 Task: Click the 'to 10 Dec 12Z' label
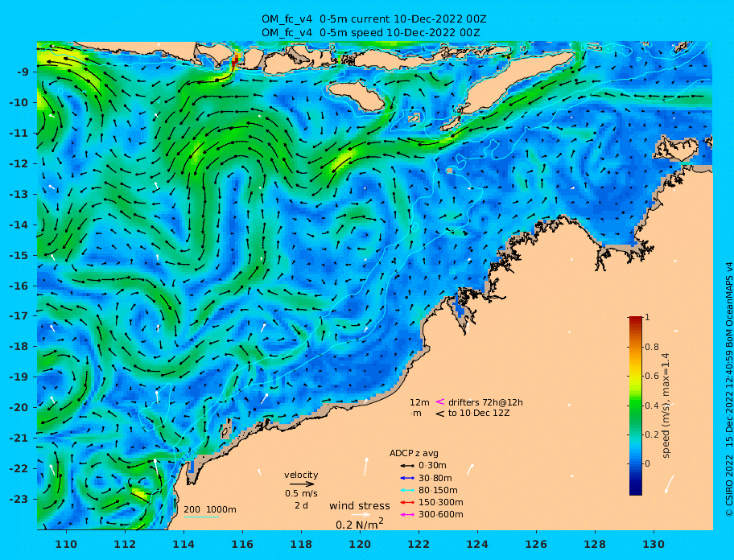(479, 413)
